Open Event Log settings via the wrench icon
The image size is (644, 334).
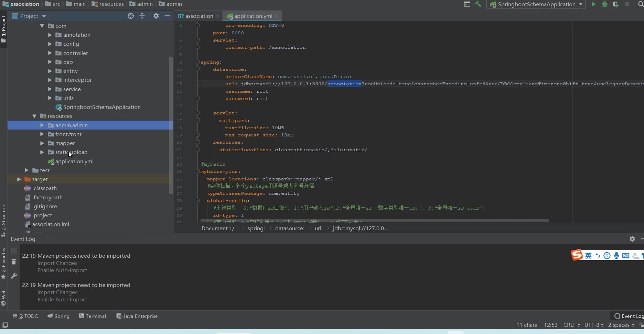(14, 276)
